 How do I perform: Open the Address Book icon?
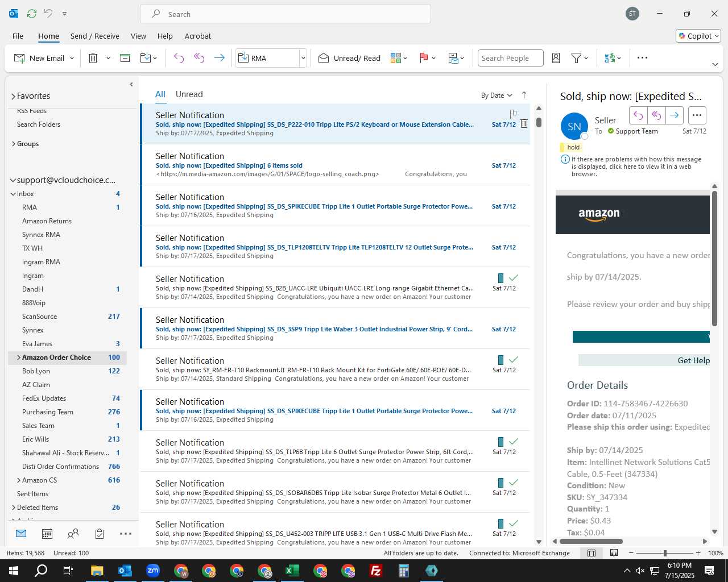point(556,58)
